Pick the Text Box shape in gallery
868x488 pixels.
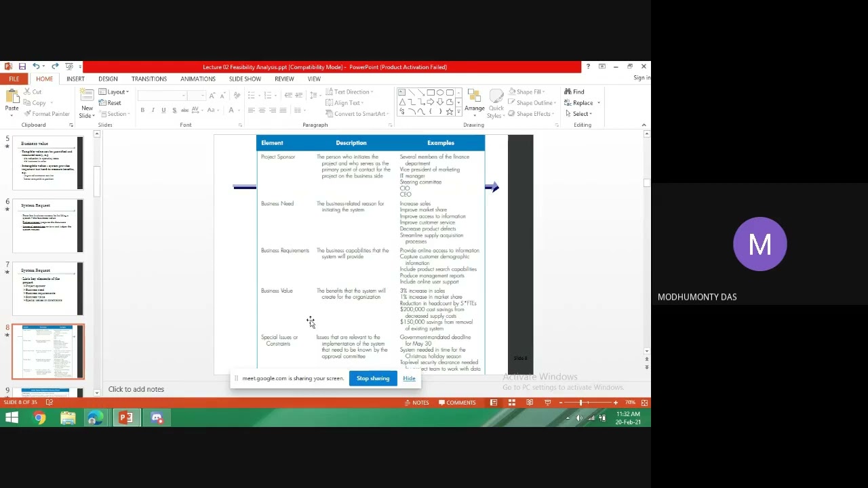(402, 93)
